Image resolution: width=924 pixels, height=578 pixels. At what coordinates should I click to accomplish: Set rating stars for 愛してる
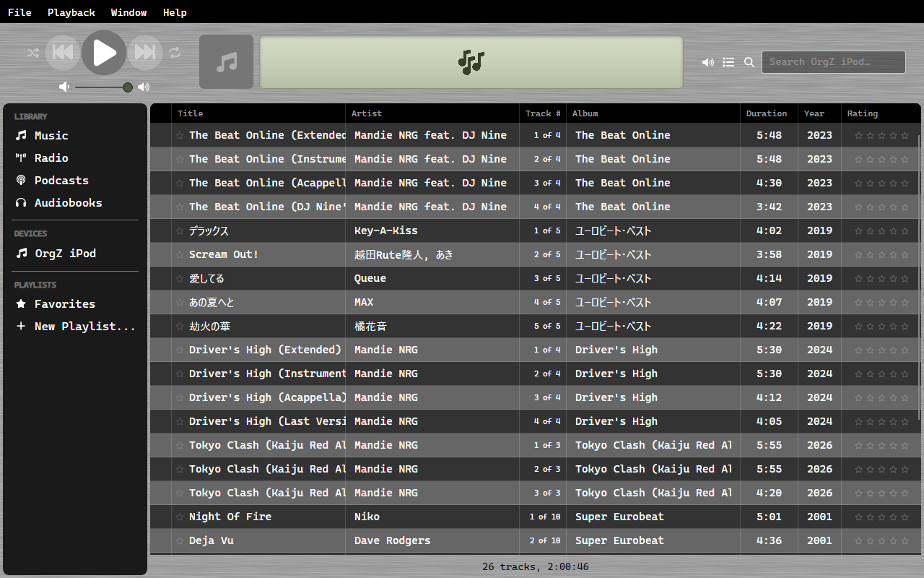[x=881, y=278]
